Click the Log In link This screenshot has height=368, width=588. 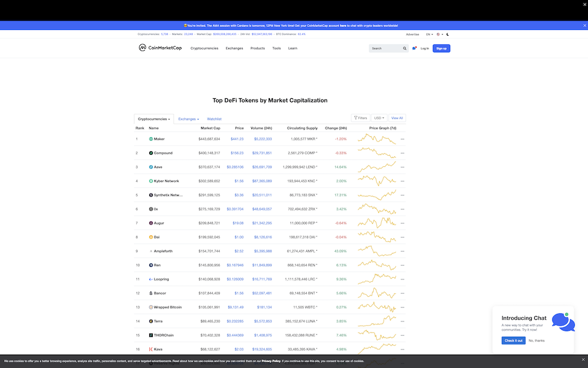click(x=424, y=48)
